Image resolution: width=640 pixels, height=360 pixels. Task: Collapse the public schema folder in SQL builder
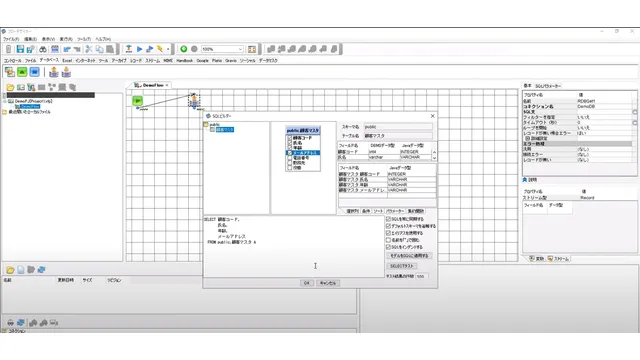(x=206, y=124)
